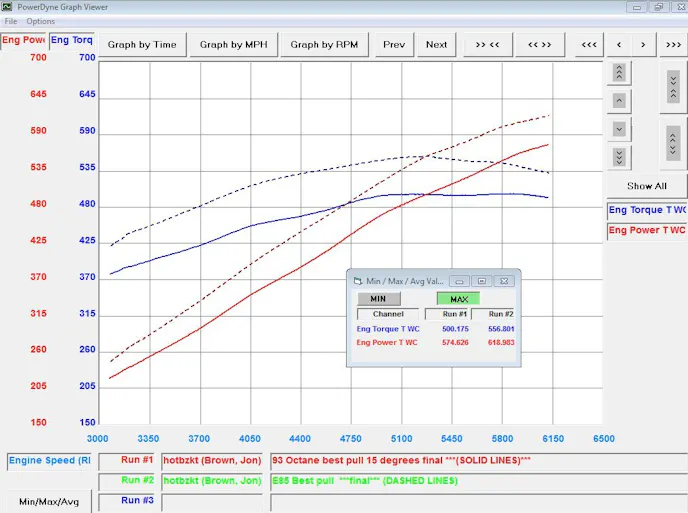Click the vertical compress arrows button
Viewport: 688px width, 513px height.
pos(674,86)
